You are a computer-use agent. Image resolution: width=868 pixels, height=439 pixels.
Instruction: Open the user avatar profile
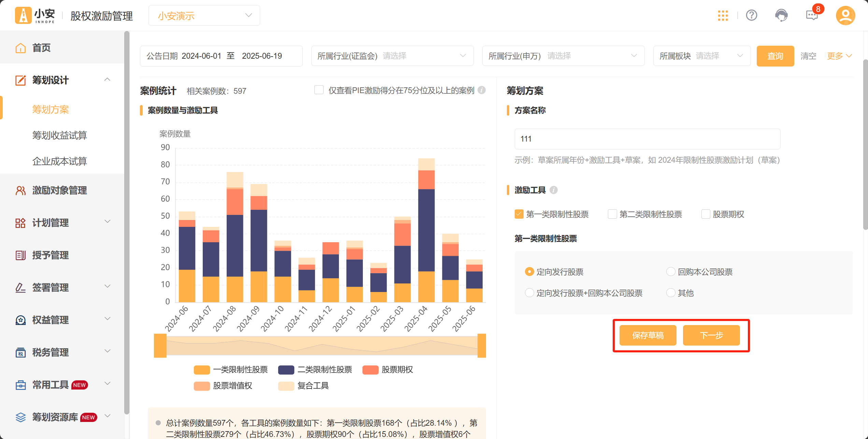tap(845, 15)
